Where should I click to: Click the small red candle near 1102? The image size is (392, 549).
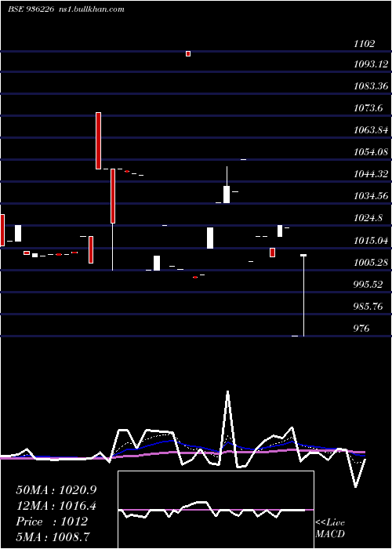click(188, 53)
